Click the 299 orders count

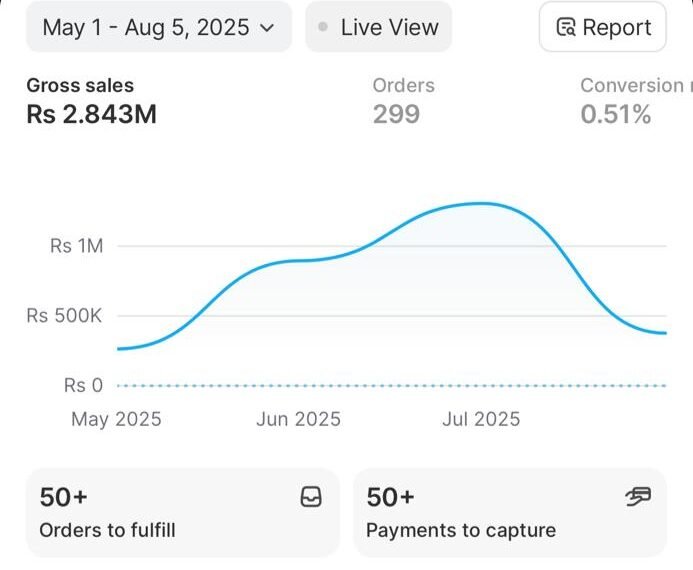click(x=396, y=114)
